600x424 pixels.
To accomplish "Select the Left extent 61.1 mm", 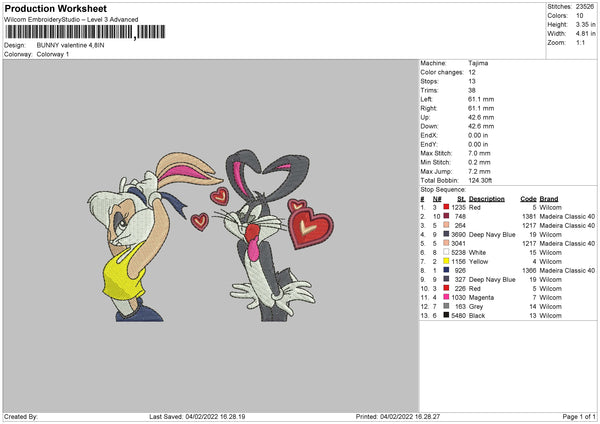I will pos(481,99).
